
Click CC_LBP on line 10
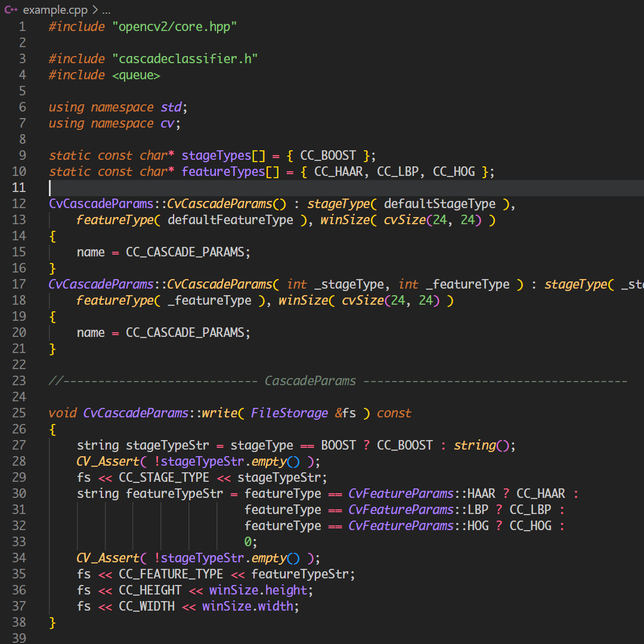[398, 172]
